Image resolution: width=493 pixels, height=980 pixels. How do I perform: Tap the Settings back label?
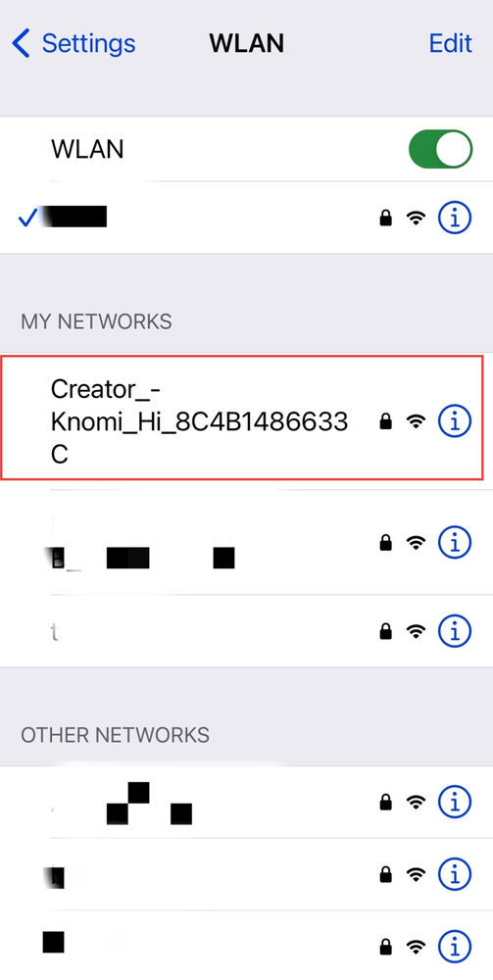(88, 44)
